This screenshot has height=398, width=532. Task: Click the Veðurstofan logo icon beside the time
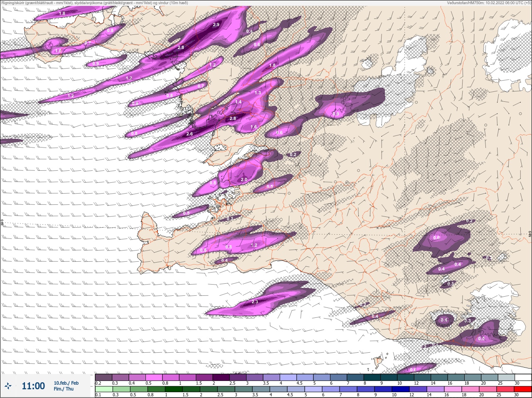coord(7,386)
